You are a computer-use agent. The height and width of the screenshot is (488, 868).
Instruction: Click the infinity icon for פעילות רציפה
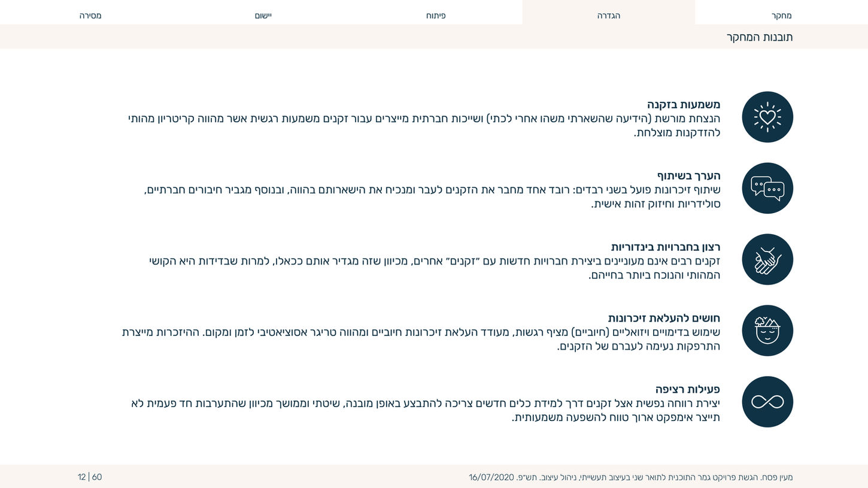pos(767,402)
